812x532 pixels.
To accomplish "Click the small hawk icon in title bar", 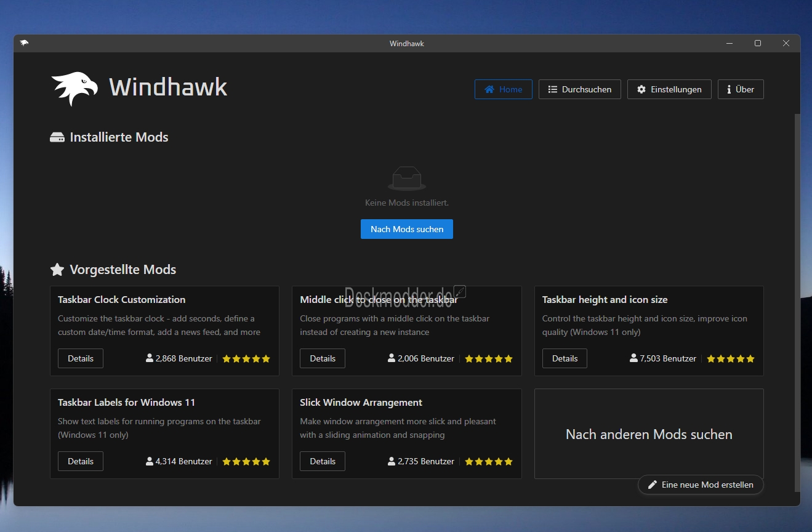I will tap(24, 43).
